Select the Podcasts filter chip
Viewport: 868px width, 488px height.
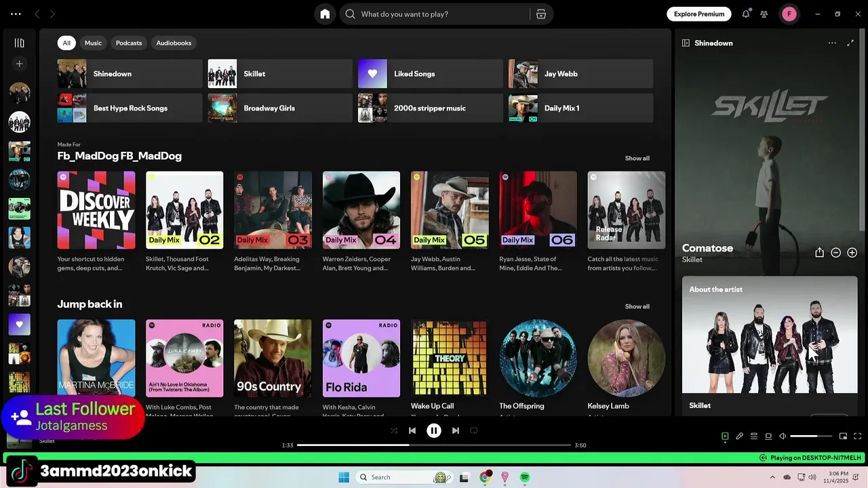(x=129, y=43)
